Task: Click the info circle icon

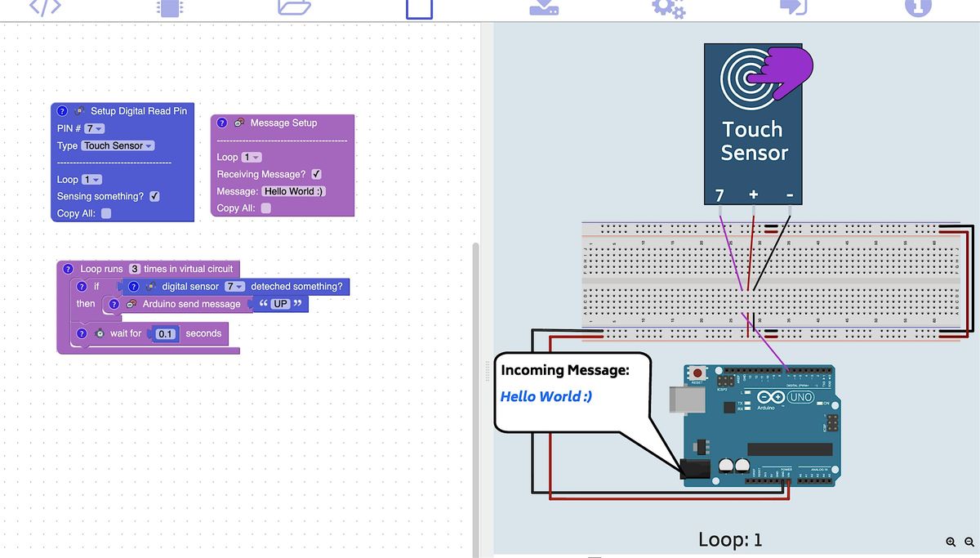Action: (918, 7)
